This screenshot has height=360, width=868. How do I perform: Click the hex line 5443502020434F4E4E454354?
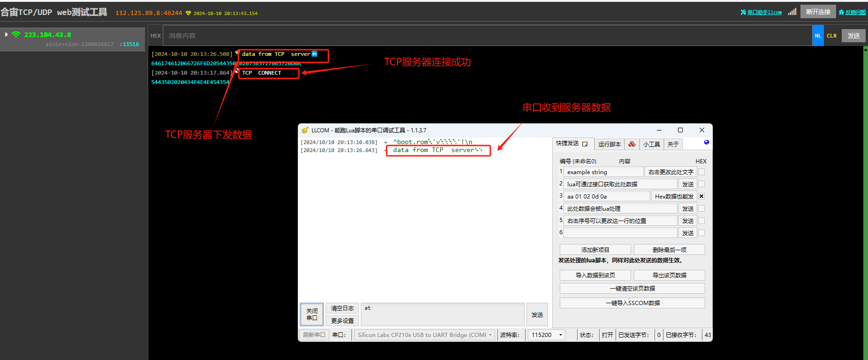(190, 82)
